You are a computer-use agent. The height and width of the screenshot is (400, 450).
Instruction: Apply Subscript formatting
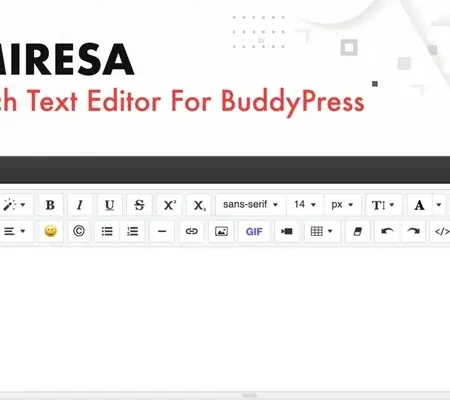(x=199, y=205)
